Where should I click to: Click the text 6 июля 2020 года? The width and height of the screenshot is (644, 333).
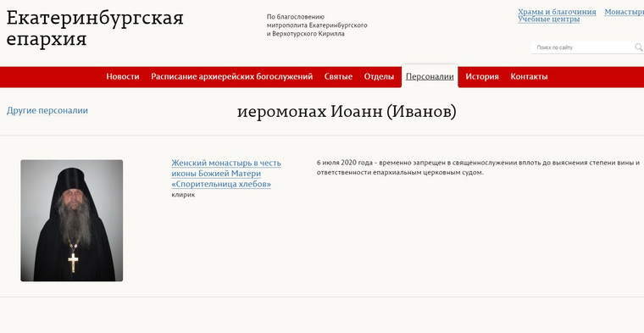(x=345, y=162)
